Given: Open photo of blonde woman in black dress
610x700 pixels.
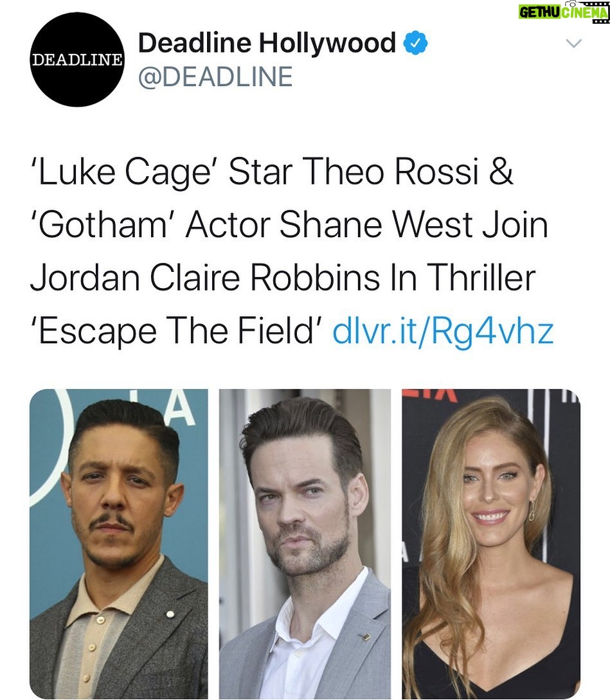Looking at the screenshot, I should click(491, 544).
